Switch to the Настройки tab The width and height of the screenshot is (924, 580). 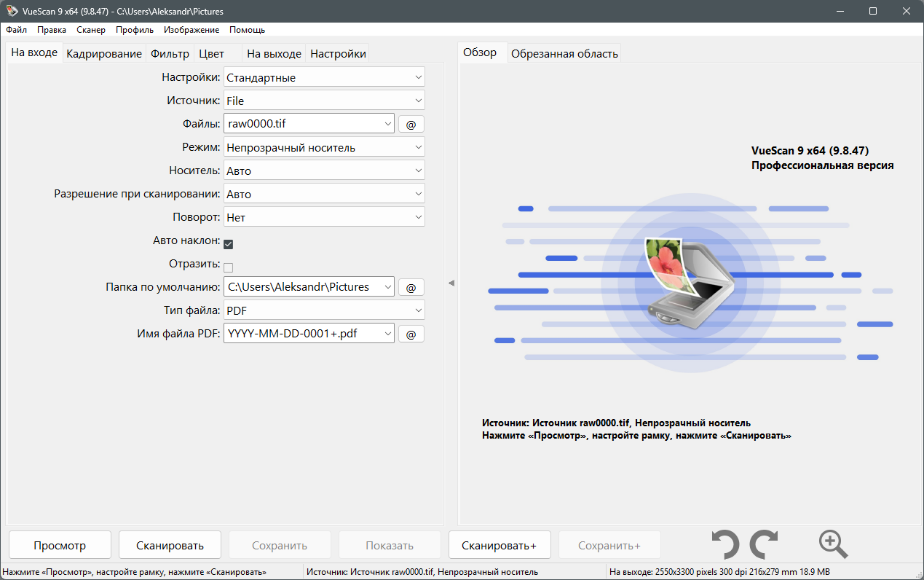pyautogui.click(x=338, y=54)
